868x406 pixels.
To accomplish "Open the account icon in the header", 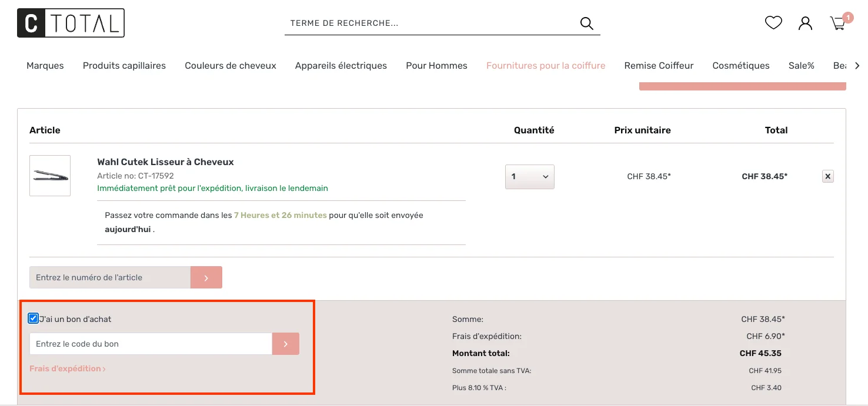I will click(805, 22).
